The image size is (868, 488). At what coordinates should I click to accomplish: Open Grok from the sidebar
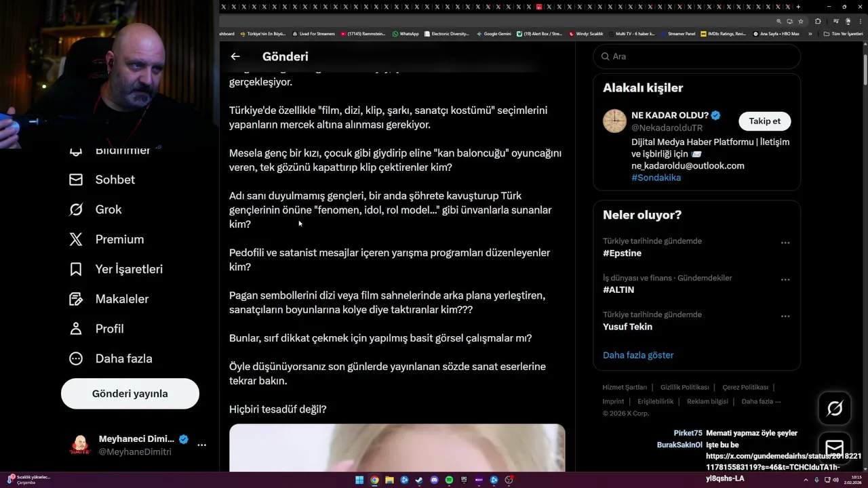click(95, 209)
